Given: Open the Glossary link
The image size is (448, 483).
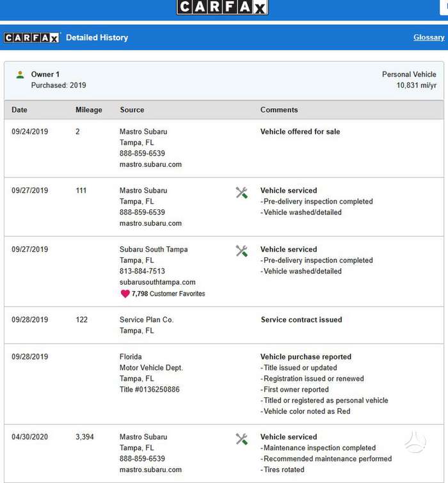Looking at the screenshot, I should pos(429,37).
